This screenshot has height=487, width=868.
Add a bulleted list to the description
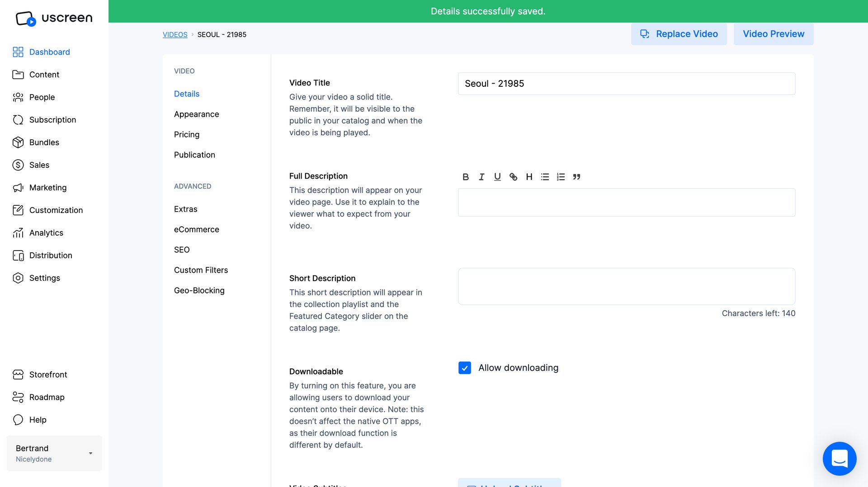coord(545,177)
